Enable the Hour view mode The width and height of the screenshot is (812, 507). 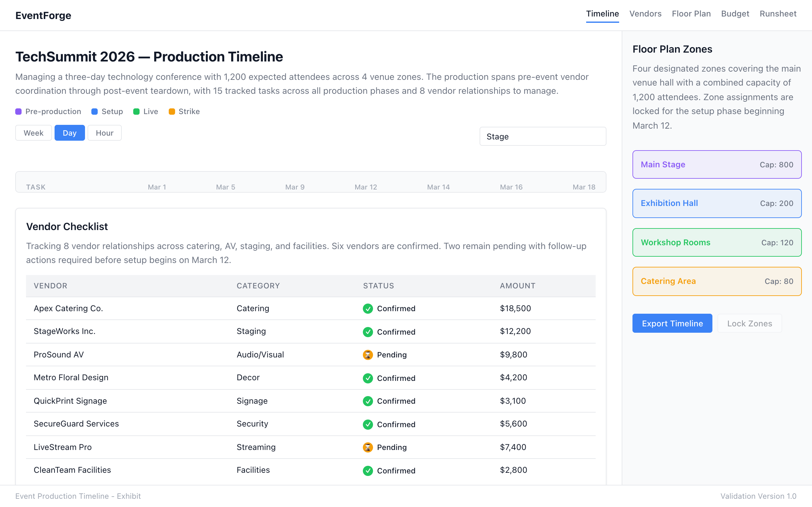coord(104,133)
